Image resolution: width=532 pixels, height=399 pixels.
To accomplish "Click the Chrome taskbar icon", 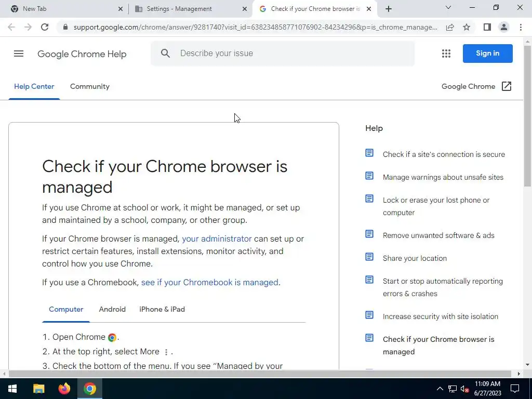I will pyautogui.click(x=90, y=389).
